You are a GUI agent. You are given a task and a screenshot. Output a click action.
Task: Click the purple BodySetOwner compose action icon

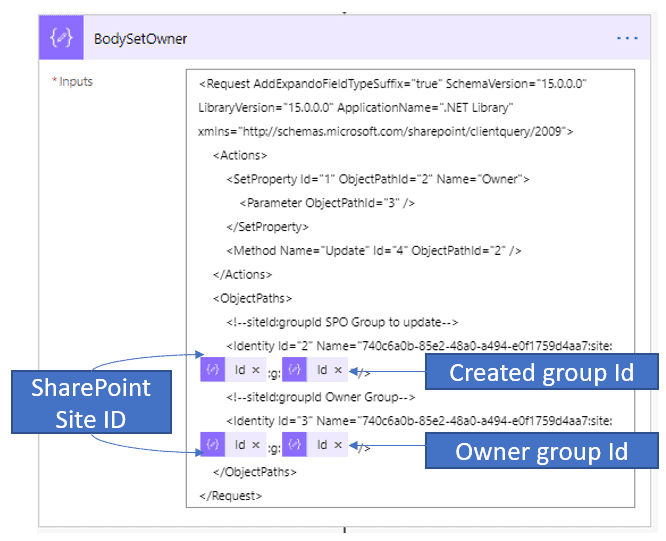[63, 39]
